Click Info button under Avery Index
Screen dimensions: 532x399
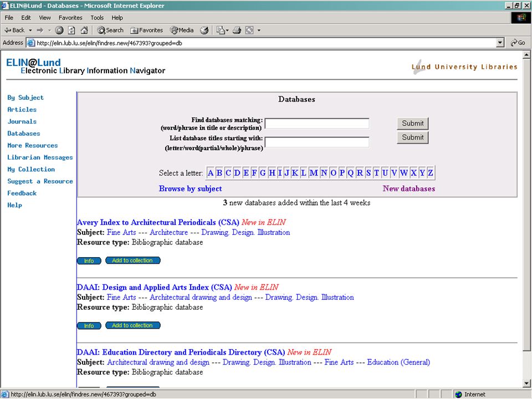coord(89,260)
